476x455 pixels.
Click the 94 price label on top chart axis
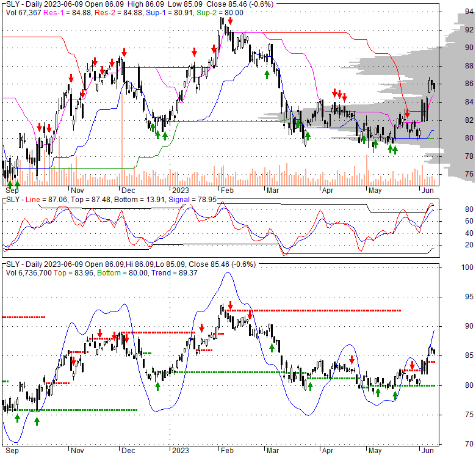pyautogui.click(x=469, y=12)
